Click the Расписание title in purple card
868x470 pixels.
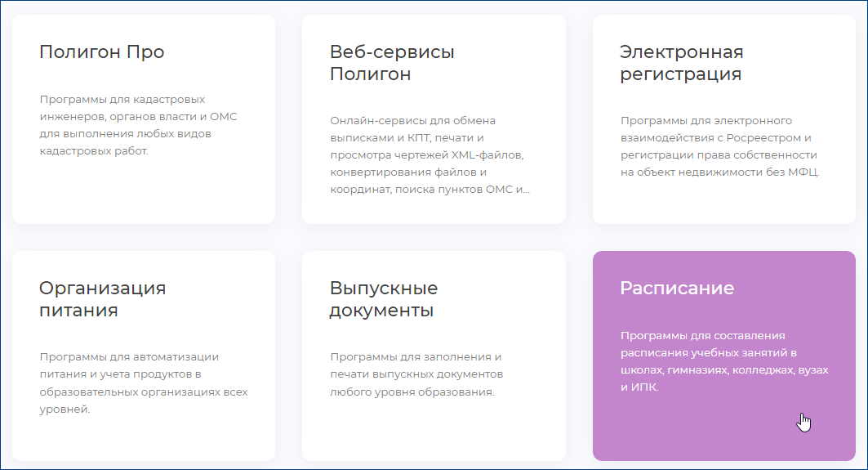coord(676,289)
